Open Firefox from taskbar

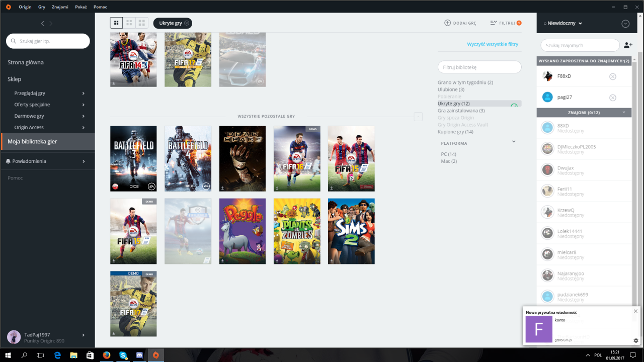tap(106, 355)
